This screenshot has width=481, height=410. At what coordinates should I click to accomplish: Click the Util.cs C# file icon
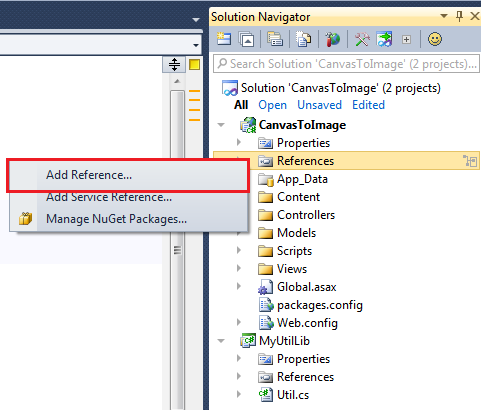(x=266, y=395)
